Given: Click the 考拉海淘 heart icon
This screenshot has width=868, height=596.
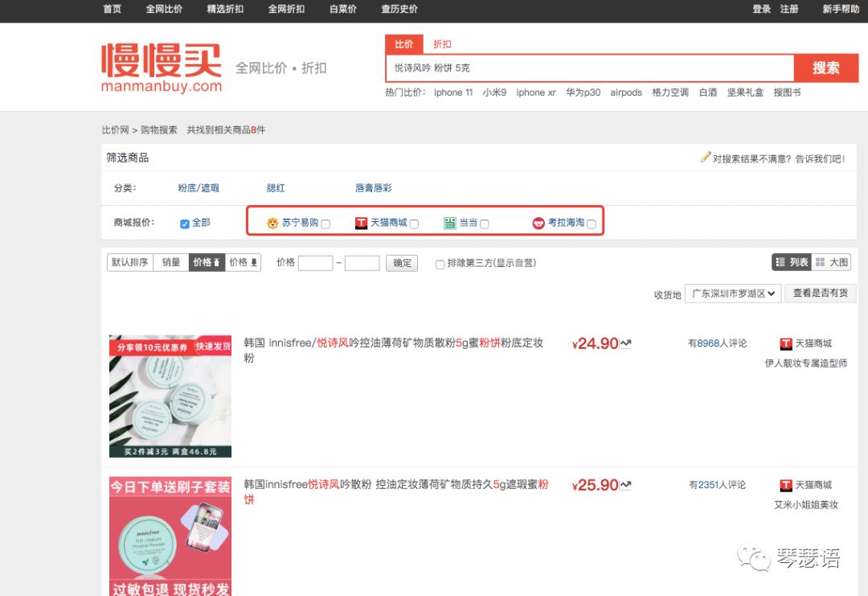Looking at the screenshot, I should [x=538, y=223].
